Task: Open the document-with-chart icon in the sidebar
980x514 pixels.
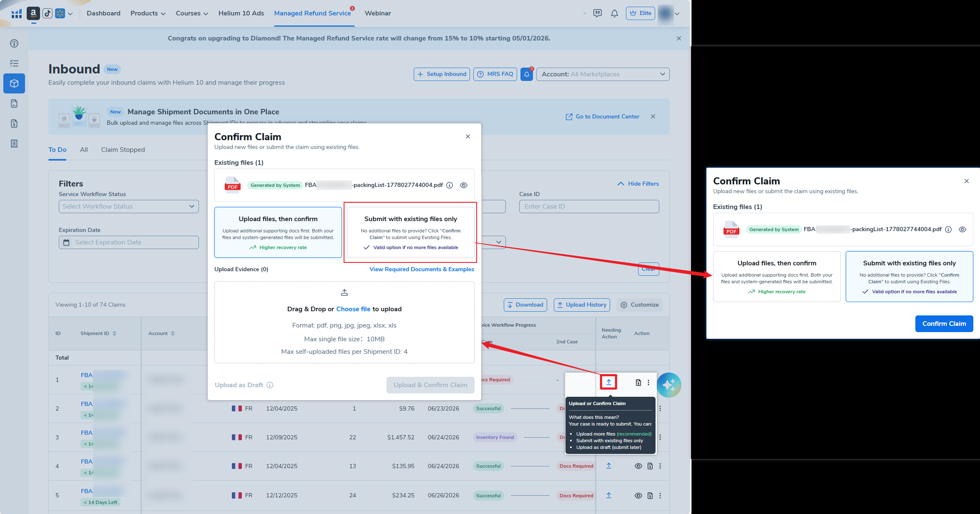Action: pos(14,103)
